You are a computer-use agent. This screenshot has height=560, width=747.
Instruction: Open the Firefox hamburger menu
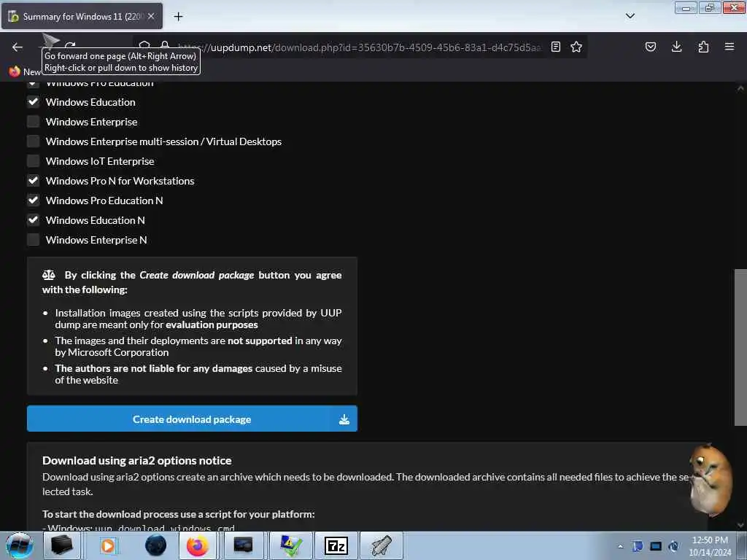coord(729,47)
